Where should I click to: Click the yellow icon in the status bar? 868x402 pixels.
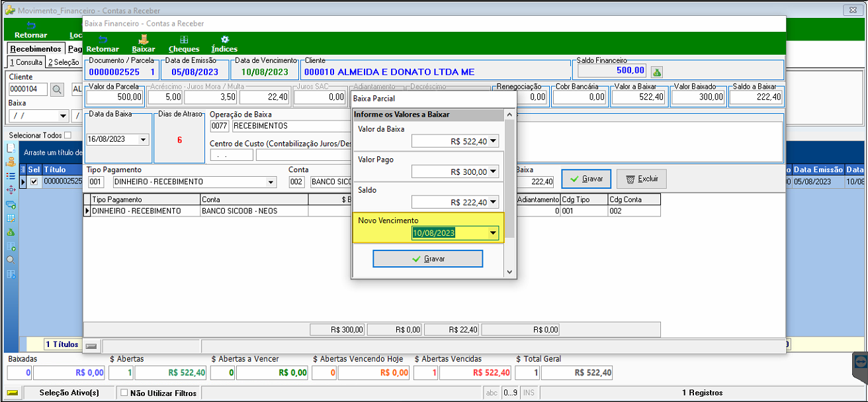[x=13, y=393]
